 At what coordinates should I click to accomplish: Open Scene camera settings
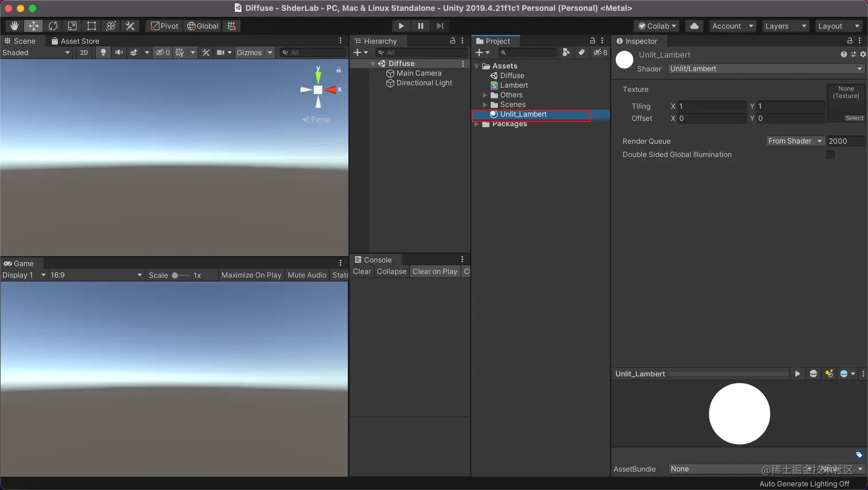(x=220, y=52)
